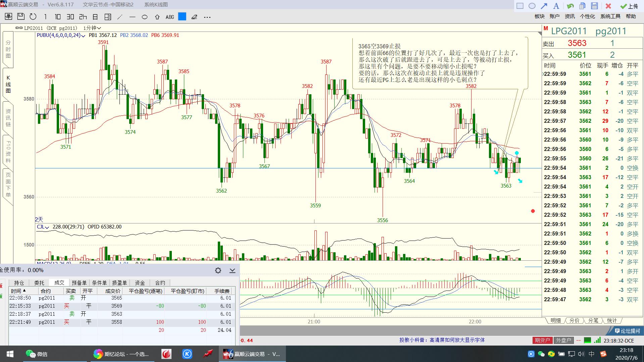This screenshot has height=362, width=644.
Task: Open trade panel settings gear
Action: [218, 270]
